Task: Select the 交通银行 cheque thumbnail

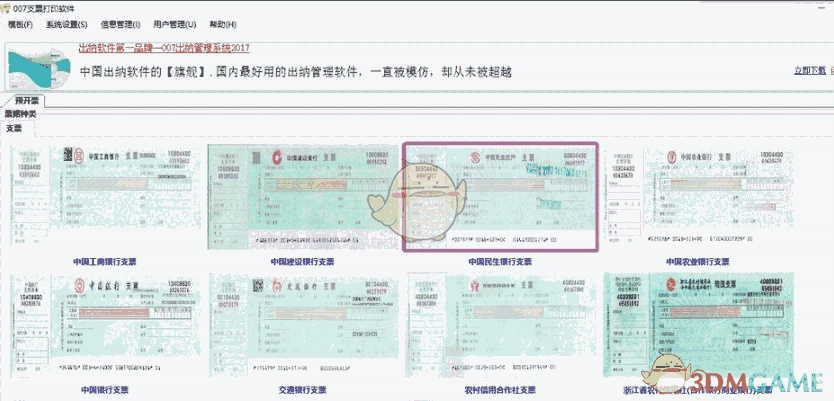Action: 303,325
